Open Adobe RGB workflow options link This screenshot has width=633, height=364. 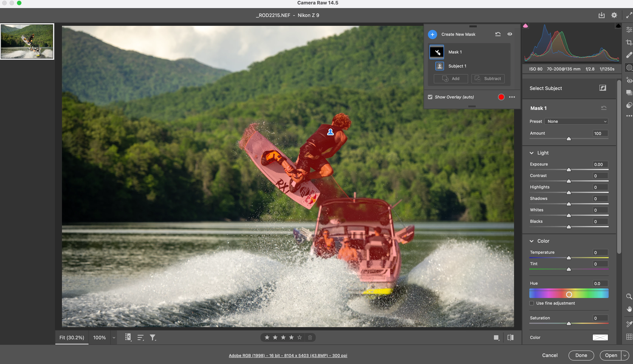point(288,356)
